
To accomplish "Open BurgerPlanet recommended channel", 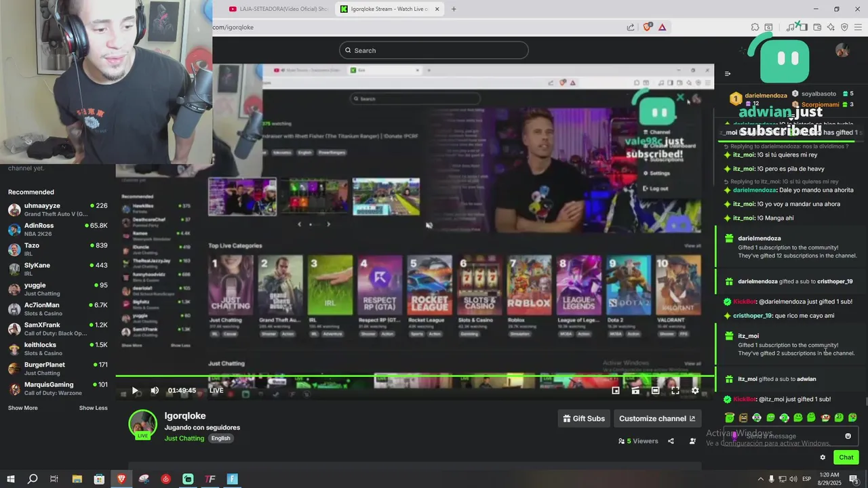I will (x=57, y=369).
